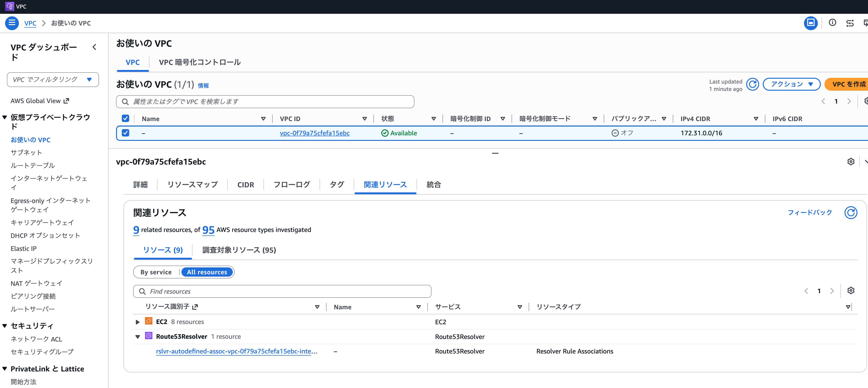Go to next page of related resources
The width and height of the screenshot is (868, 388).
point(832,291)
